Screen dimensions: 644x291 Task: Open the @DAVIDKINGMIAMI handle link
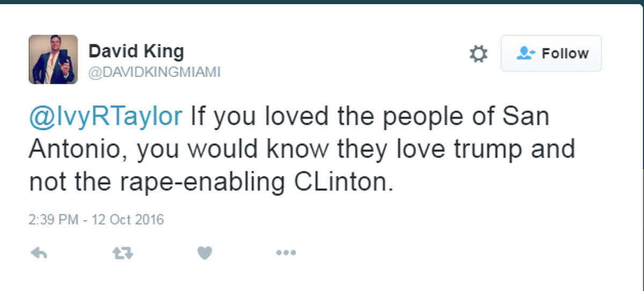point(154,72)
